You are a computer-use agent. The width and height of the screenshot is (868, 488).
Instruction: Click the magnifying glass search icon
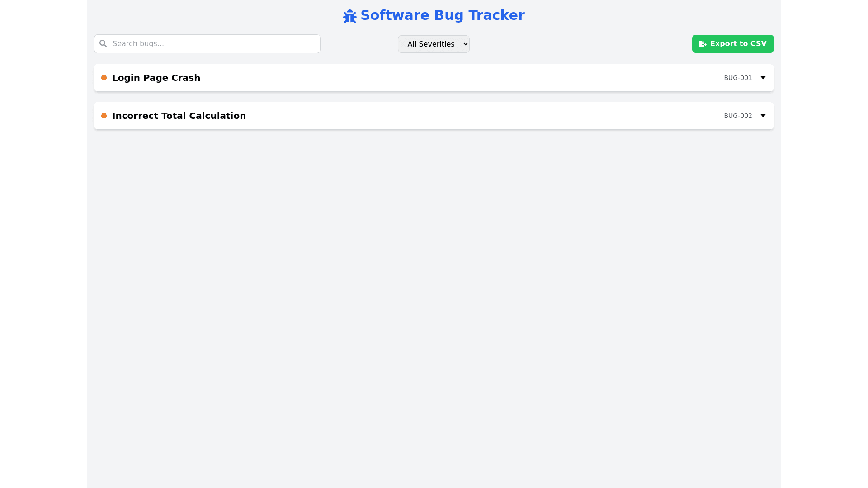[103, 43]
